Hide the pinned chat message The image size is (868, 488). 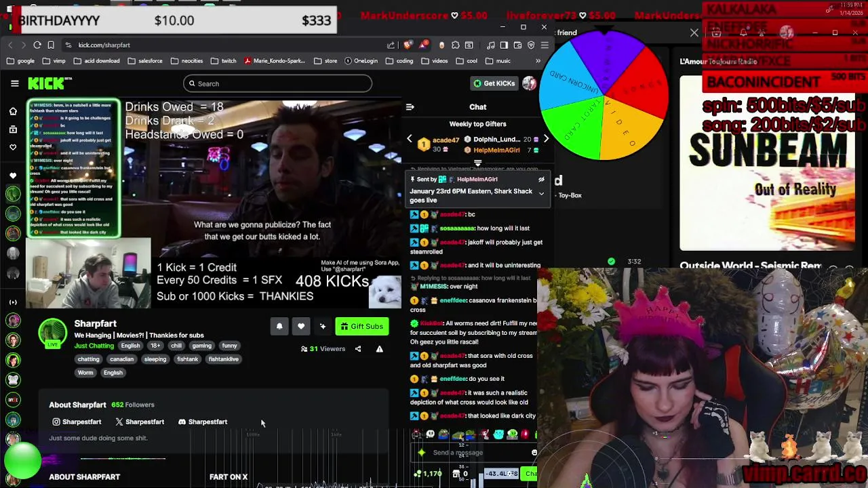click(x=541, y=180)
